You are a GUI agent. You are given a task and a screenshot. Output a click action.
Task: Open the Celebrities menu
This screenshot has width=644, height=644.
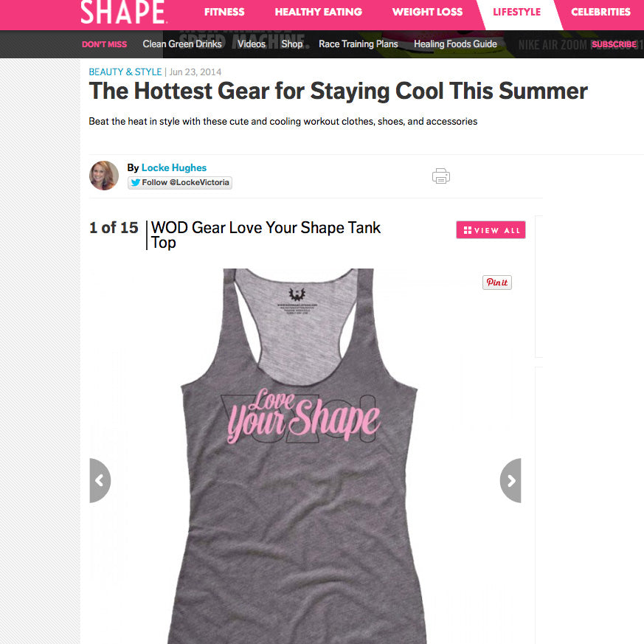pyautogui.click(x=600, y=12)
